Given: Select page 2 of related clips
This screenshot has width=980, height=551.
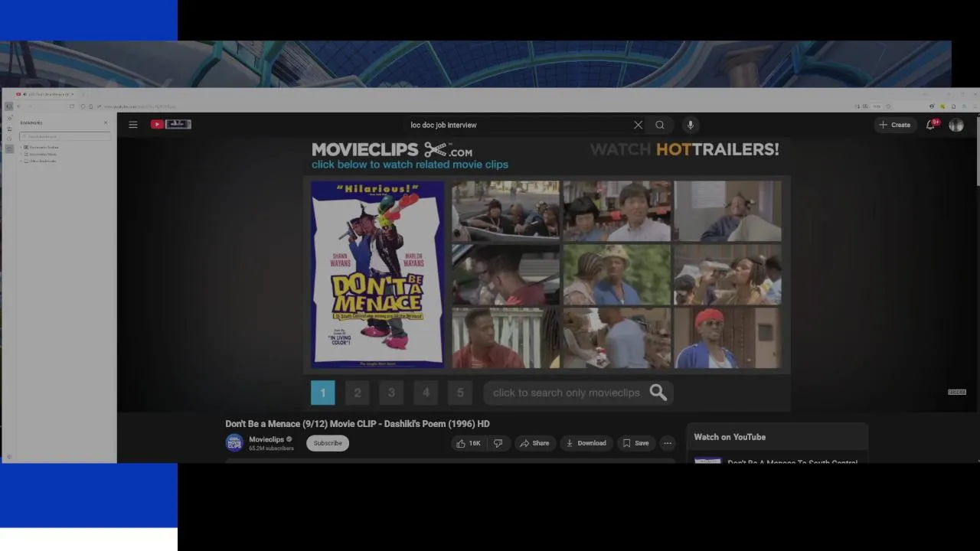Looking at the screenshot, I should 357,393.
